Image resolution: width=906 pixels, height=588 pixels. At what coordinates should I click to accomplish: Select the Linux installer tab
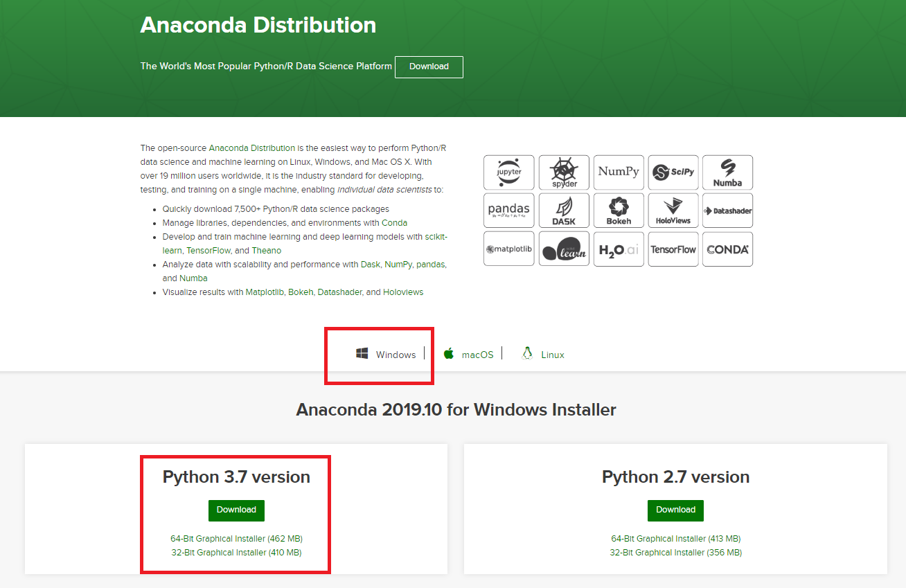click(543, 355)
